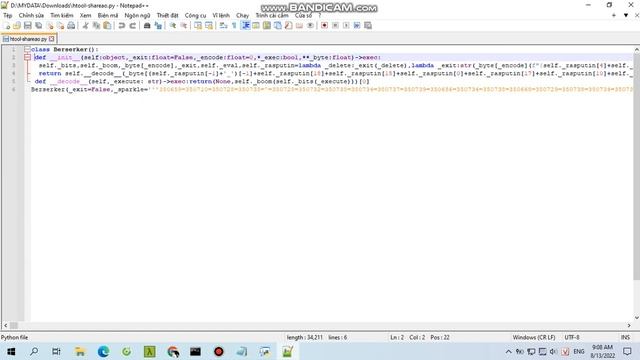Toggle the Function List panel icon

tap(289, 25)
